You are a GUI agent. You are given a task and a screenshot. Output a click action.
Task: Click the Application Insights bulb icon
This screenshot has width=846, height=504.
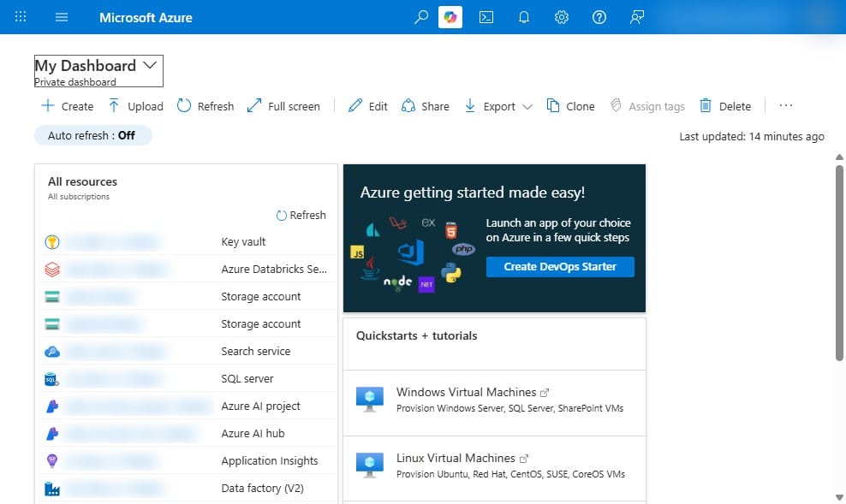click(x=52, y=461)
